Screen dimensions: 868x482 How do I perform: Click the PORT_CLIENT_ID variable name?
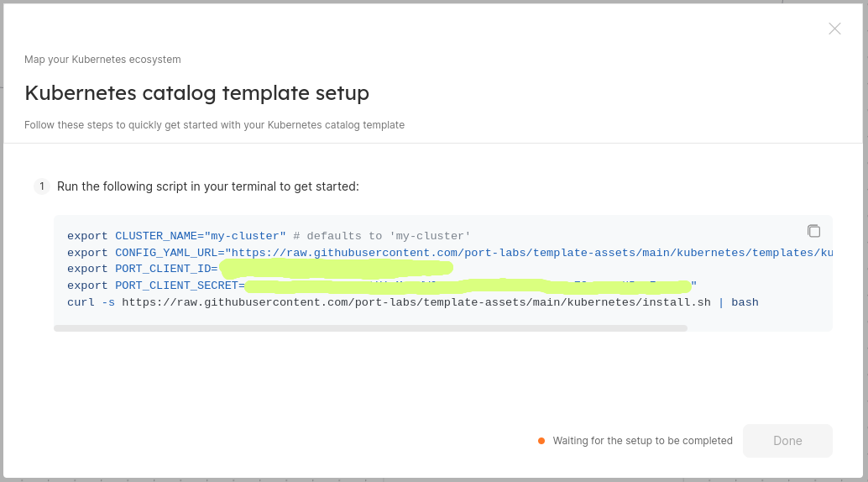(x=163, y=269)
